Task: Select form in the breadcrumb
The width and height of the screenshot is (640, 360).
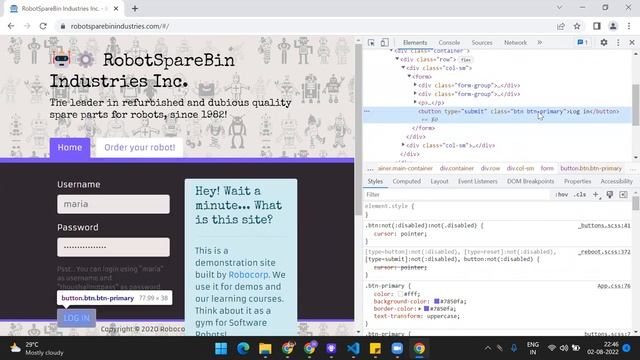Action: click(547, 168)
